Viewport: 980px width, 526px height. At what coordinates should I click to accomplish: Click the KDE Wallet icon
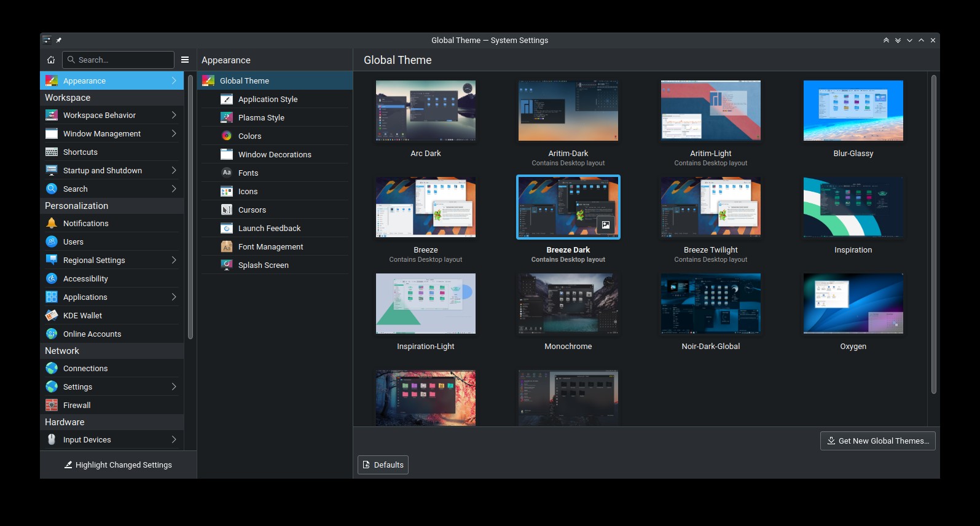click(52, 315)
